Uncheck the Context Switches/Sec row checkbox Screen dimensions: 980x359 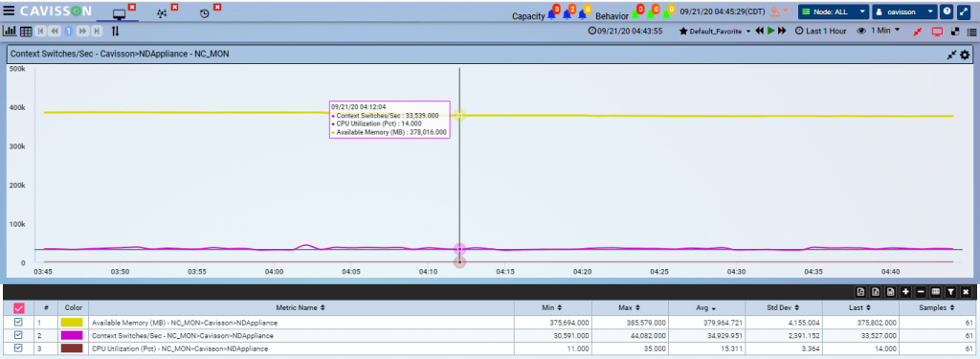tap(18, 335)
